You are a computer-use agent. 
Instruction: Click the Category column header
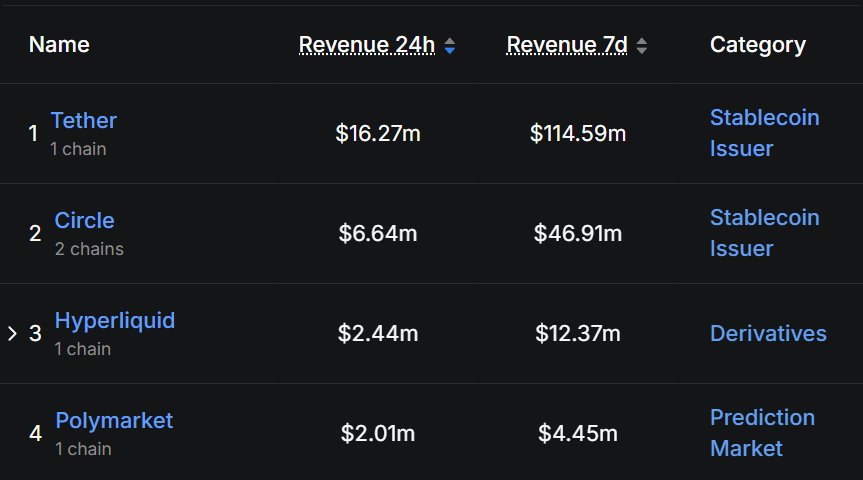757,45
